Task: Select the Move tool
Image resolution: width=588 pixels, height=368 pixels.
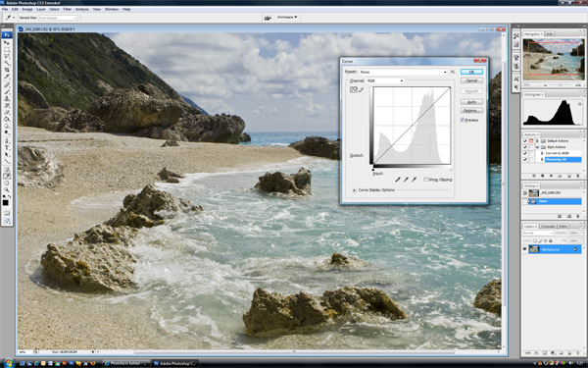Action: (x=7, y=42)
